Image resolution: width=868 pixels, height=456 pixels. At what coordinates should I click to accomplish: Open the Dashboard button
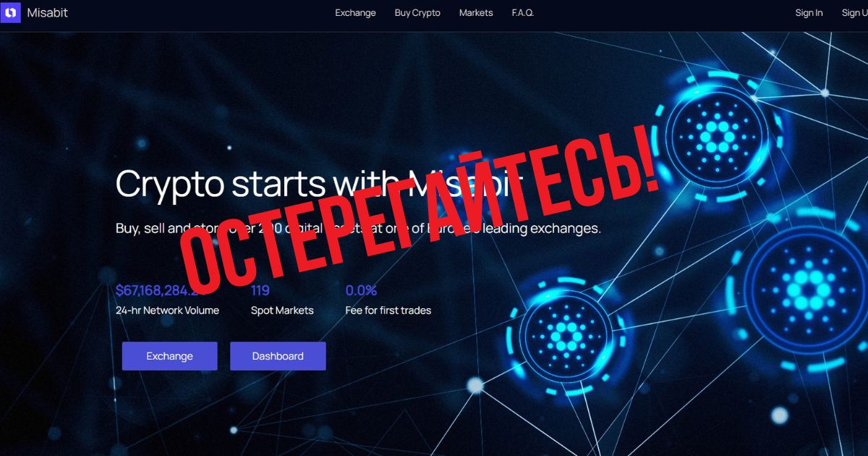pyautogui.click(x=278, y=356)
